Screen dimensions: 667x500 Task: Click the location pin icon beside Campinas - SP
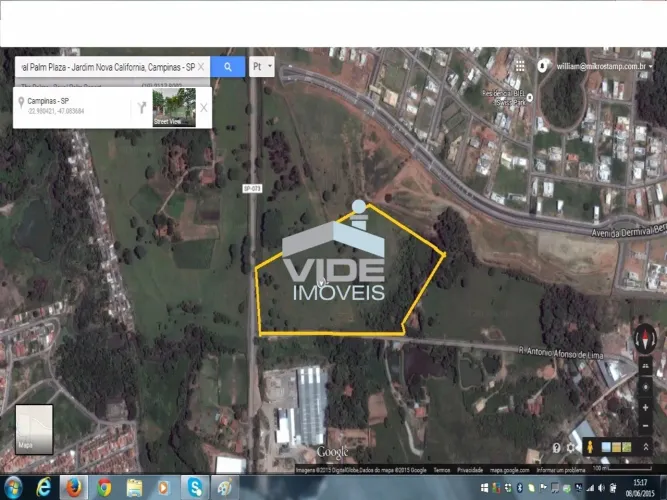(x=21, y=102)
